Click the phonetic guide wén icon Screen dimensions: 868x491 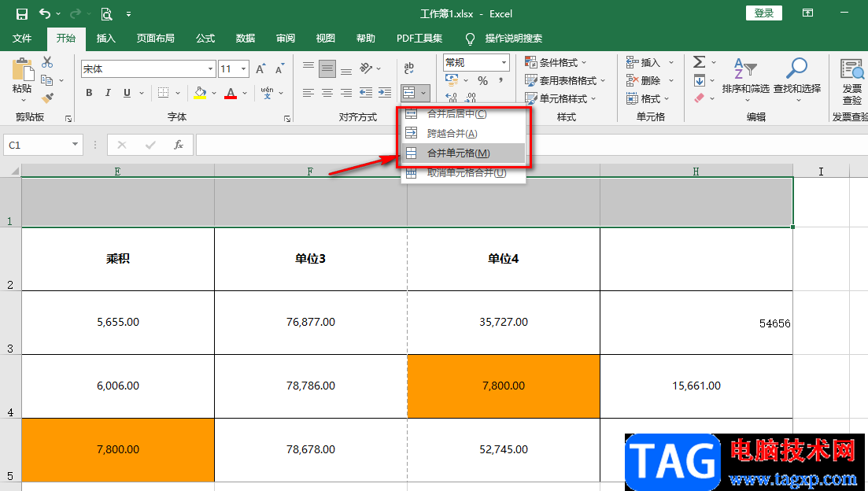click(267, 92)
